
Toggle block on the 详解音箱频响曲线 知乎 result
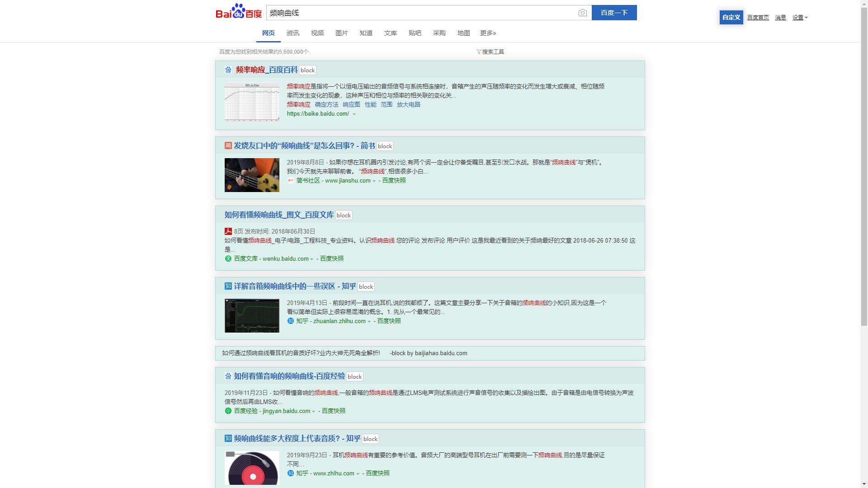pos(366,286)
